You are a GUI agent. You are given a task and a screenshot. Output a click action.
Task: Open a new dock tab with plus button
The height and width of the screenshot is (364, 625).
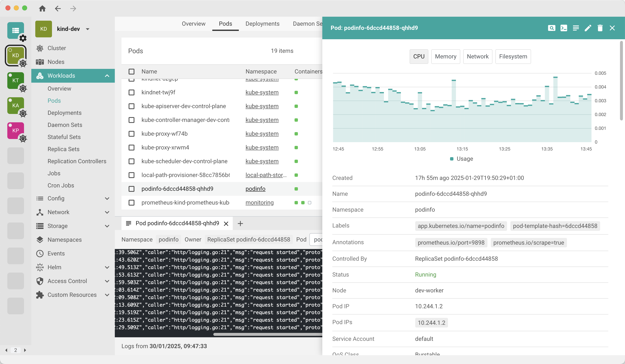point(240,223)
